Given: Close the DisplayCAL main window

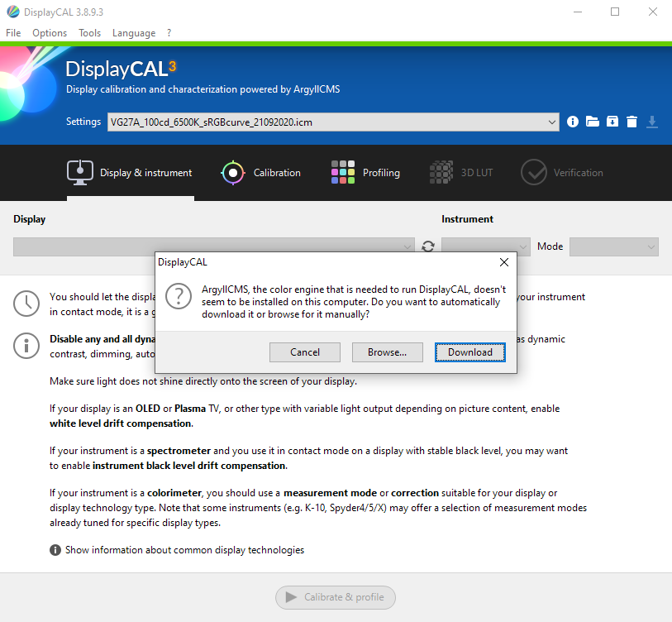Looking at the screenshot, I should click(653, 12).
